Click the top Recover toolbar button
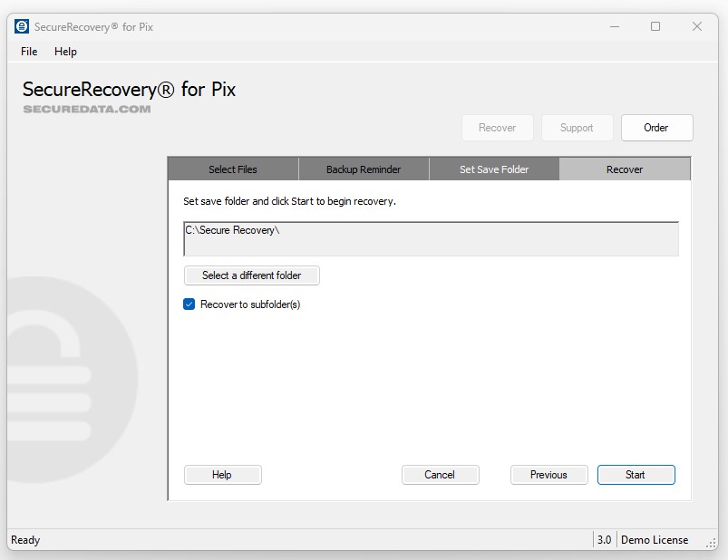Screen dimensions: 728x560 pos(497,128)
